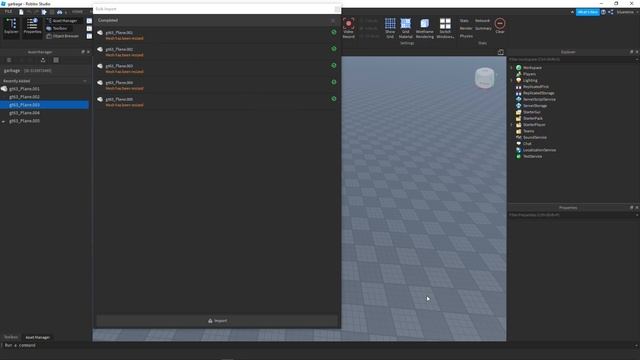Select ReplicatedFirst in Explorer
640x360 pixels.
click(536, 87)
